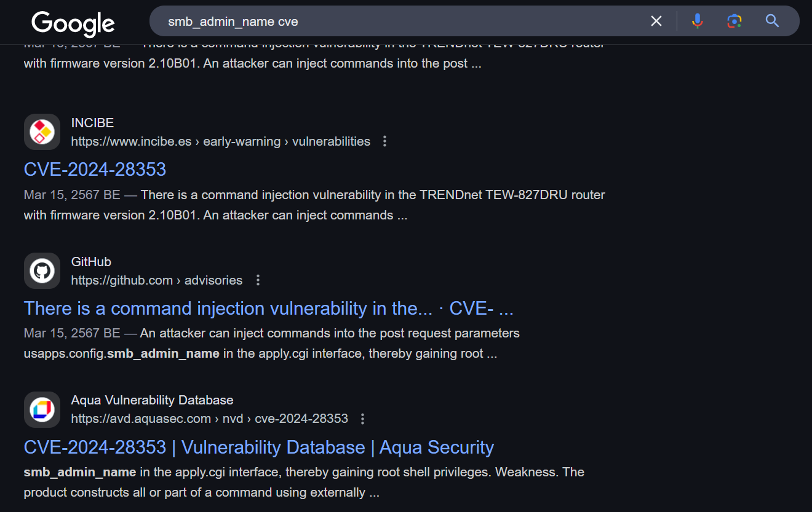Click the Aqua Security result snippet text
The height and width of the screenshot is (512, 812).
click(x=304, y=482)
